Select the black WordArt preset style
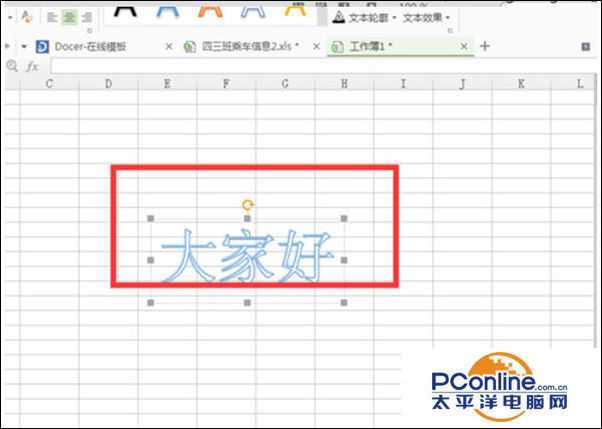This screenshot has height=429, width=602. 125,12
